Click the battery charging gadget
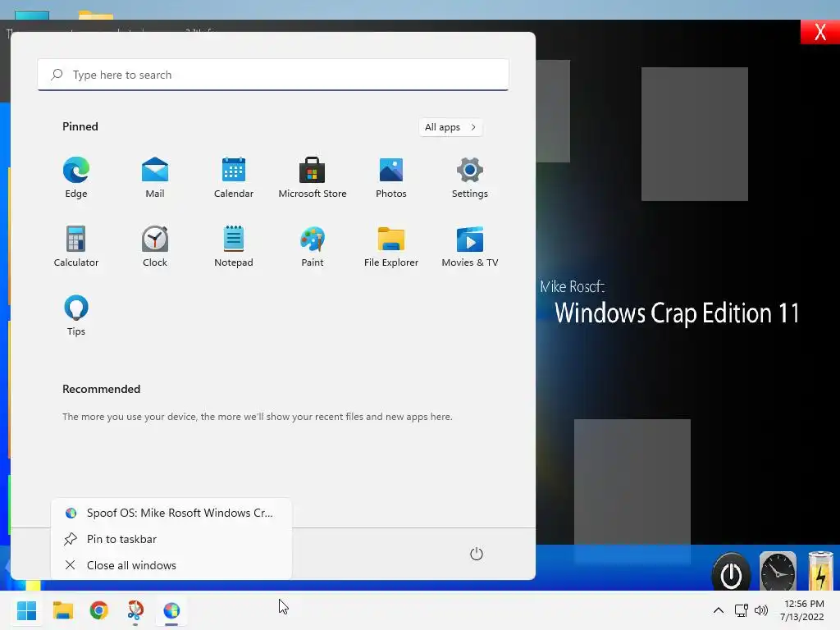Image resolution: width=840 pixels, height=630 pixels. 820,571
